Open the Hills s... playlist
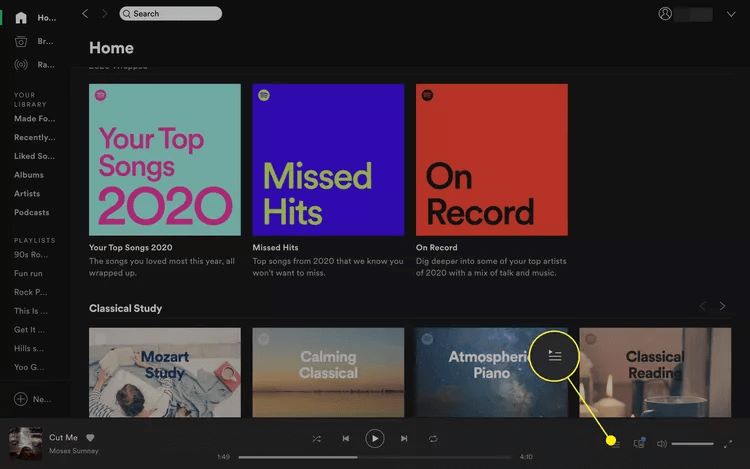Viewport: 750px width, 469px height. click(29, 349)
